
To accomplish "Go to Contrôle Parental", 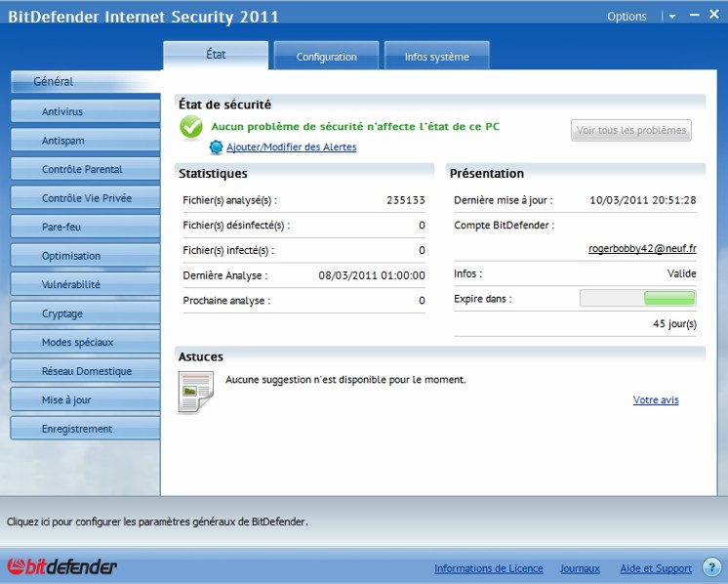I will (86, 169).
